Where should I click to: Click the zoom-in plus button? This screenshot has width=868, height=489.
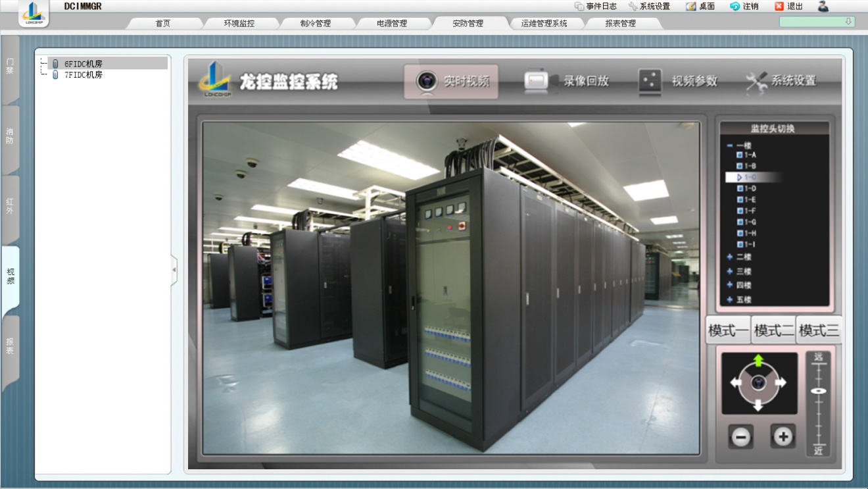click(783, 436)
